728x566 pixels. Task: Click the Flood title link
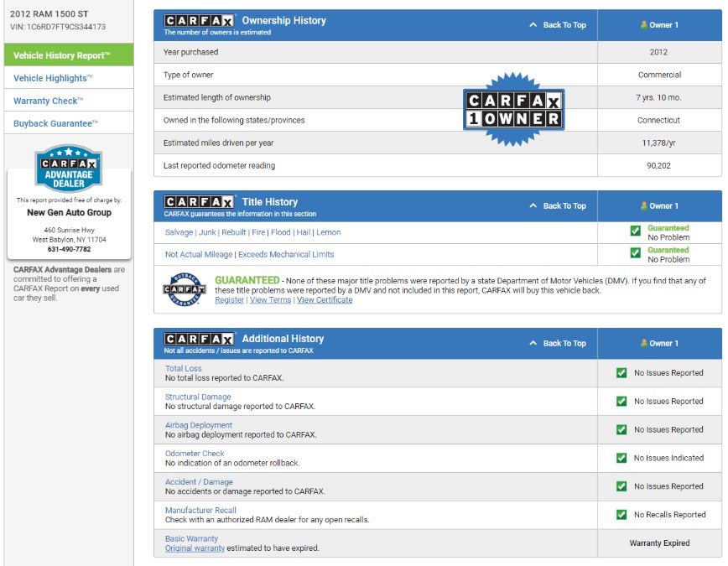click(x=280, y=232)
